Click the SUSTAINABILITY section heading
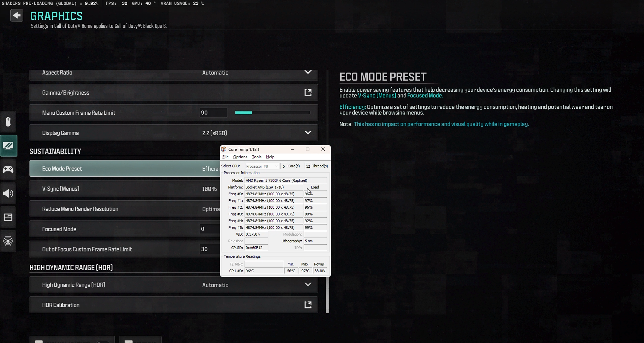Viewport: 644px width, 343px height. coord(55,151)
